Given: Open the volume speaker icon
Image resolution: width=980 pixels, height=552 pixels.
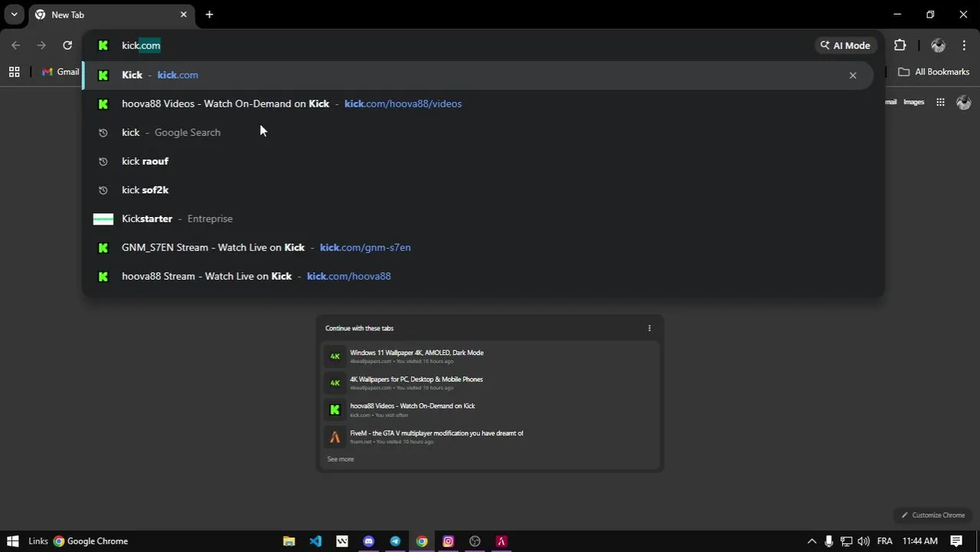Looking at the screenshot, I should click(x=863, y=541).
